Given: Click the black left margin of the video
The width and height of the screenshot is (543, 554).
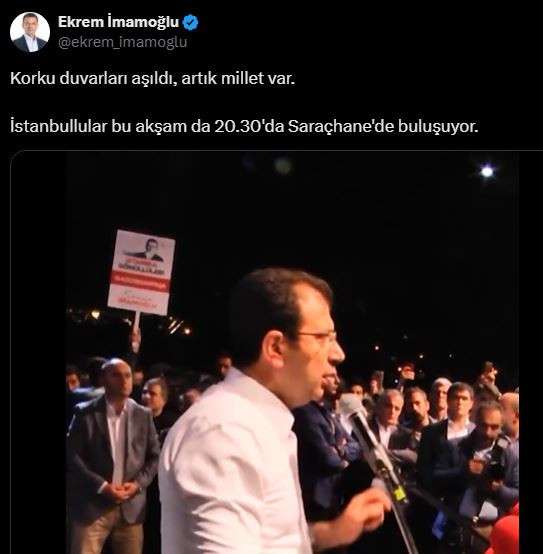Looking at the screenshot, I should click(38, 352).
